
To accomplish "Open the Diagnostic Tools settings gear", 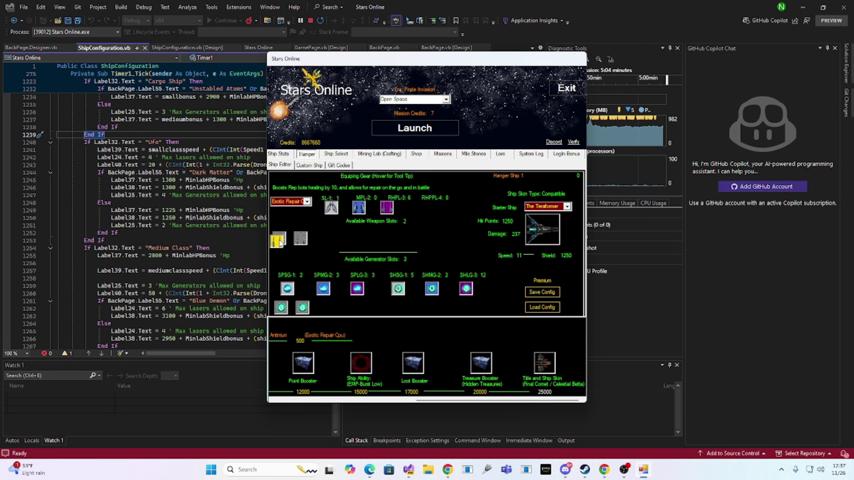I will tap(540, 48).
